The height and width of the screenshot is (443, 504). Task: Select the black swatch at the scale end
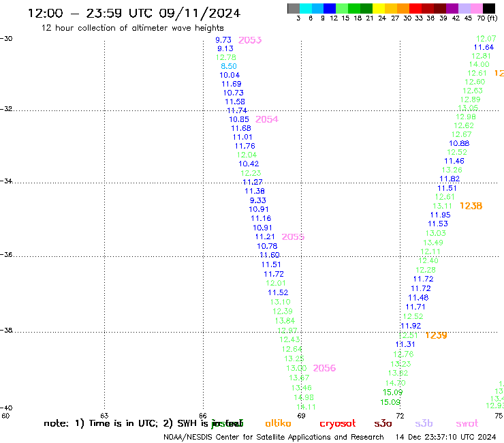point(489,8)
